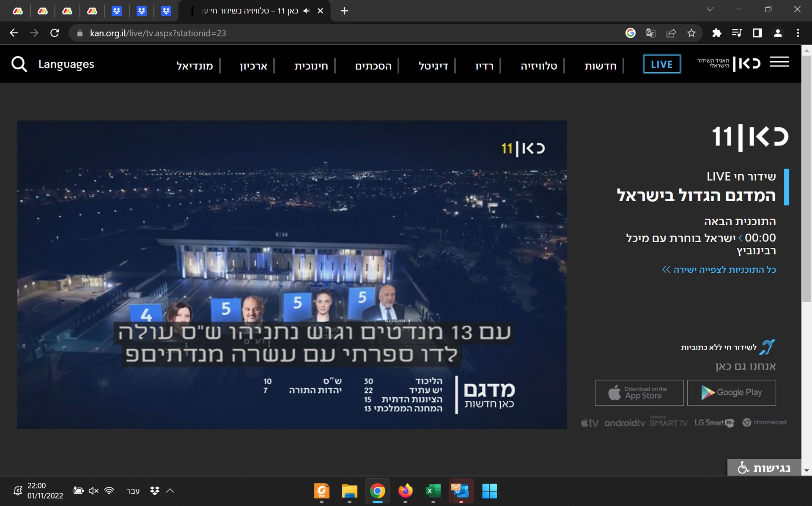812x506 pixels.
Task: Download app from the App Store
Action: (x=639, y=393)
